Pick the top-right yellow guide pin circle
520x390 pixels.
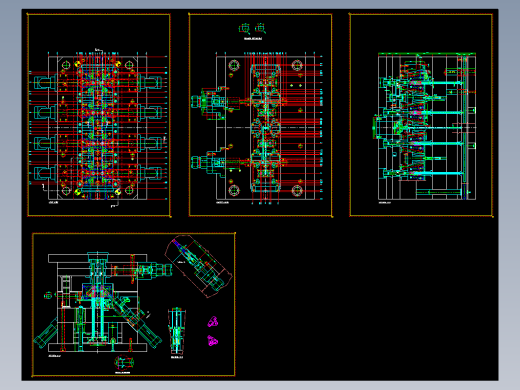pyautogui.click(x=118, y=64)
